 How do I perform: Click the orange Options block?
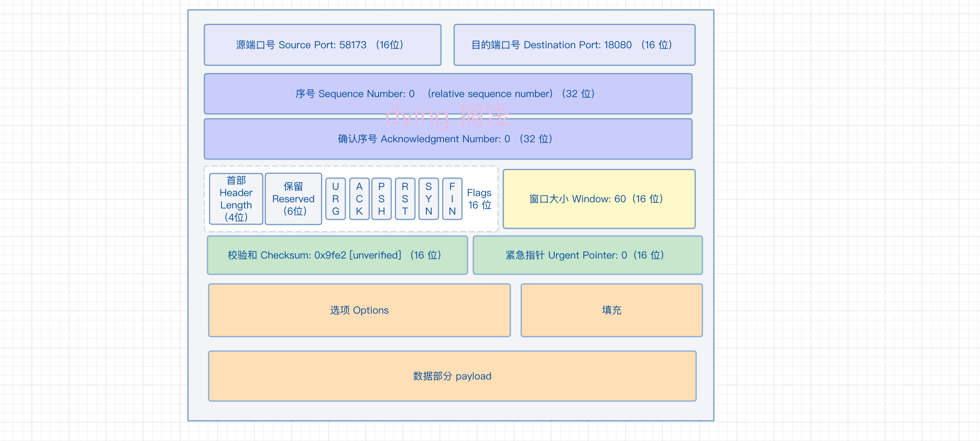359,310
